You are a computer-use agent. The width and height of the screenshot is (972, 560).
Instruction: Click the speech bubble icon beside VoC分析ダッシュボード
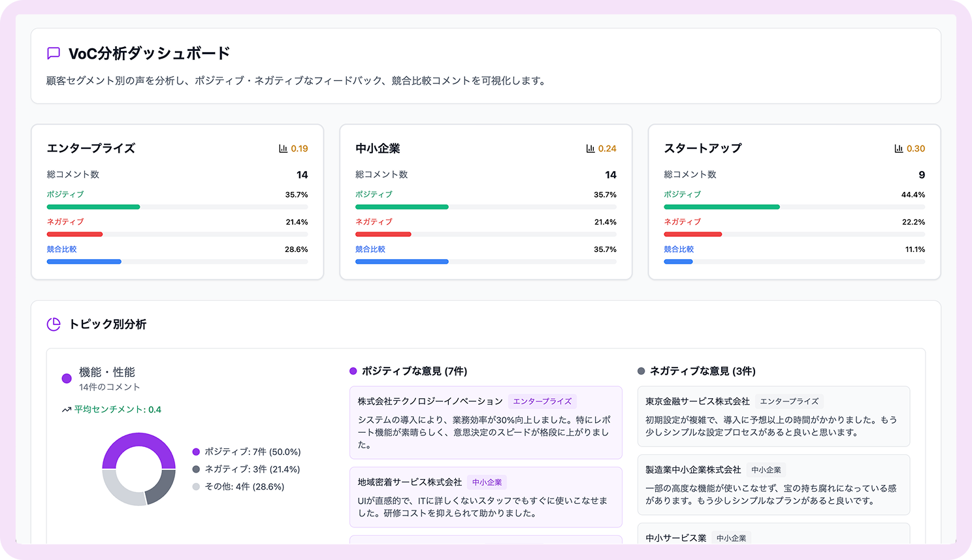pos(54,54)
